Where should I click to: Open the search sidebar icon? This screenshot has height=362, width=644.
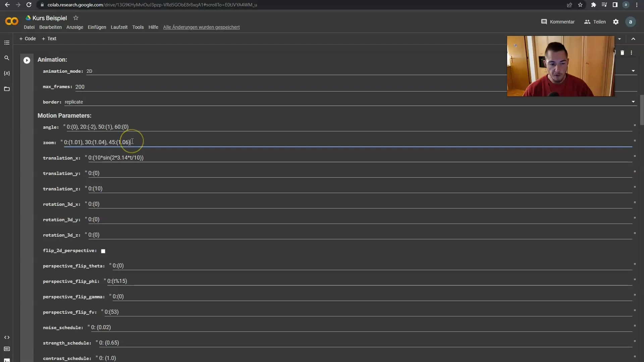pyautogui.click(x=7, y=58)
